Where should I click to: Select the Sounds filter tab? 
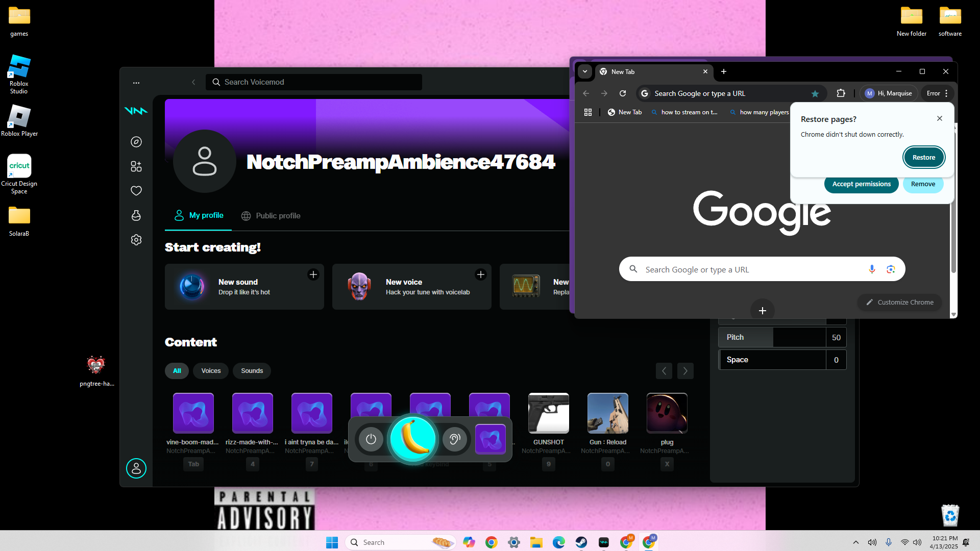pos(252,371)
